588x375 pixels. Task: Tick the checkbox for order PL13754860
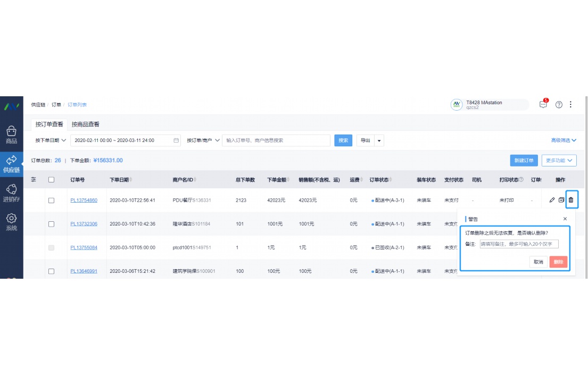tap(51, 201)
